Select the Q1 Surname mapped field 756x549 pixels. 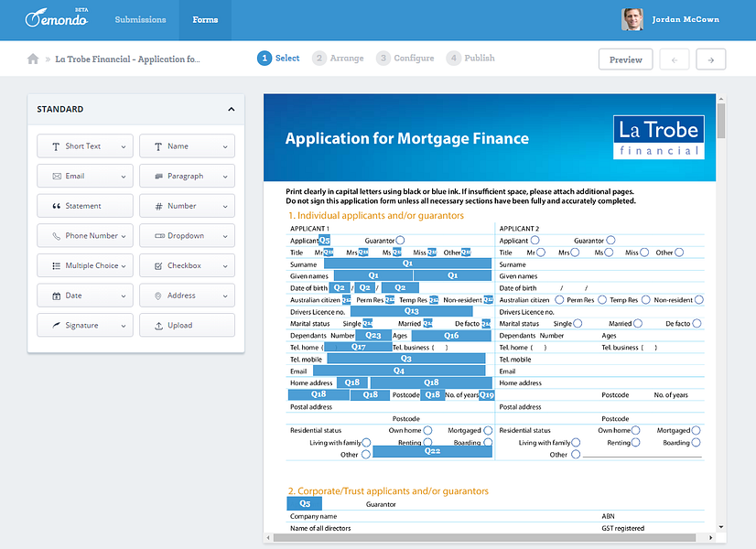407,264
